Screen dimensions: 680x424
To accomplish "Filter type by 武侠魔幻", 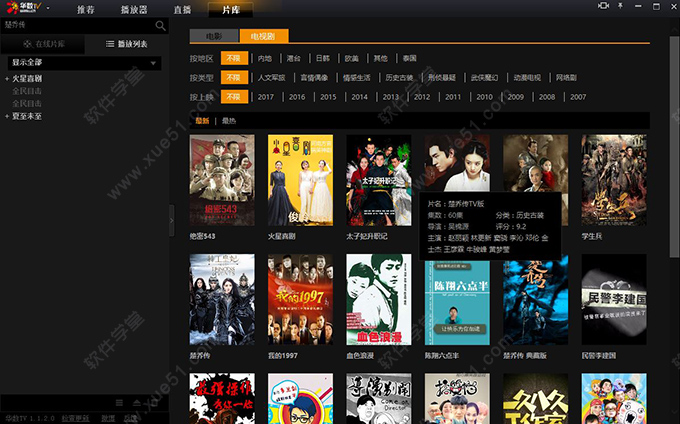I will (x=484, y=78).
